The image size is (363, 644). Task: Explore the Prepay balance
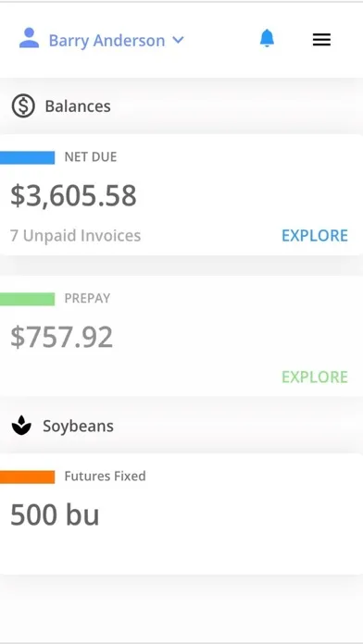(315, 377)
